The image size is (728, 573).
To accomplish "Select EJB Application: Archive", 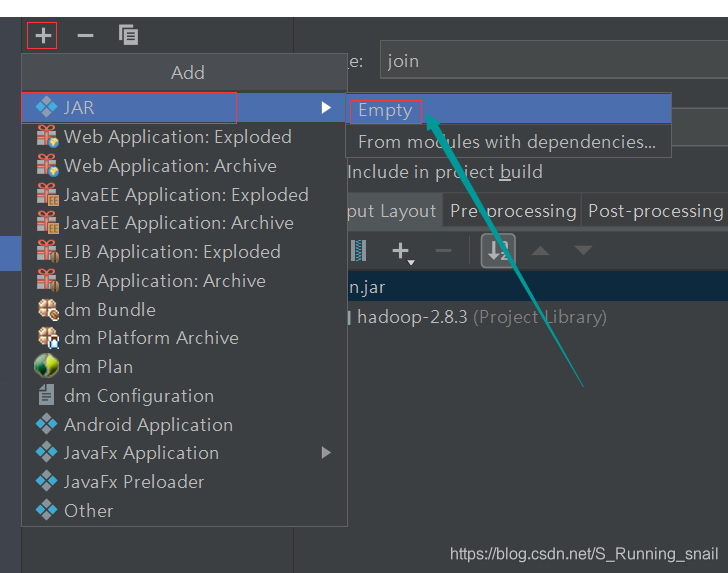I will point(184,281).
